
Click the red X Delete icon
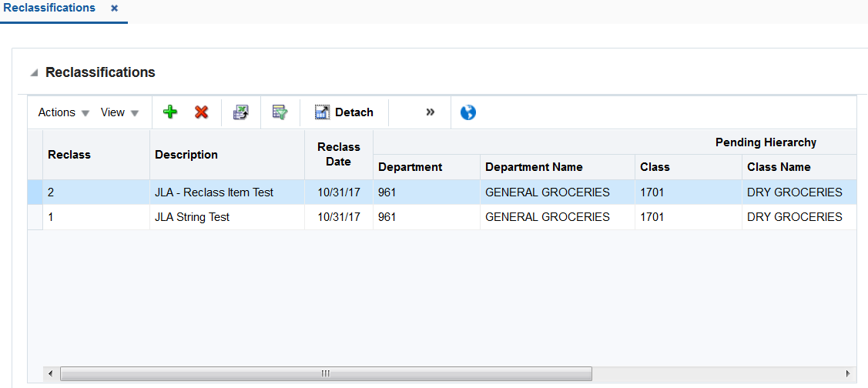coord(201,112)
